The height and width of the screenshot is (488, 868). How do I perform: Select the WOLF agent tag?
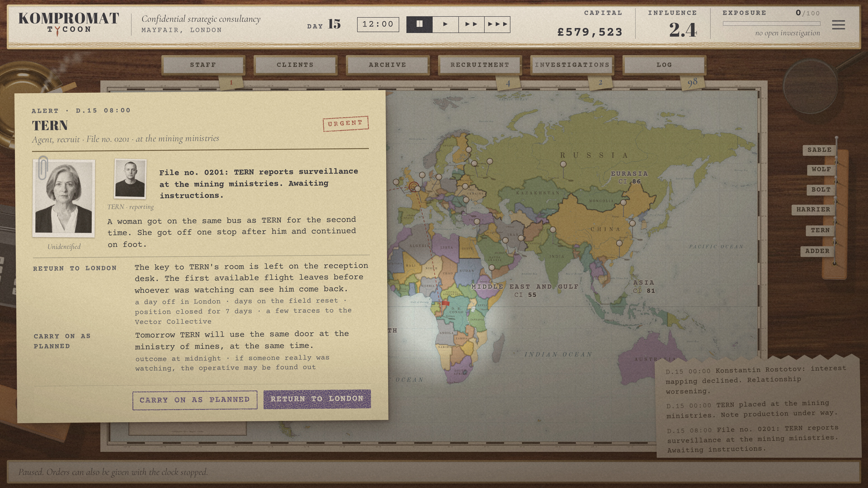pos(821,169)
